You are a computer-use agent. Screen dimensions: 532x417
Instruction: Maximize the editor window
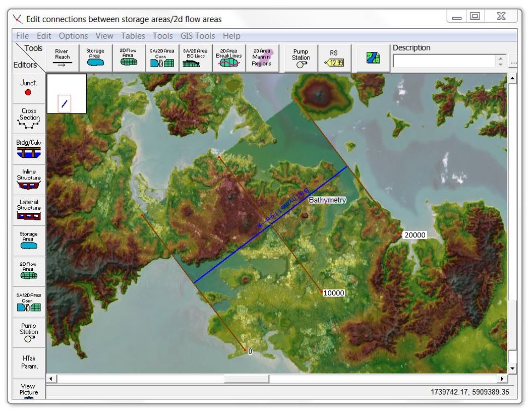pos(475,16)
